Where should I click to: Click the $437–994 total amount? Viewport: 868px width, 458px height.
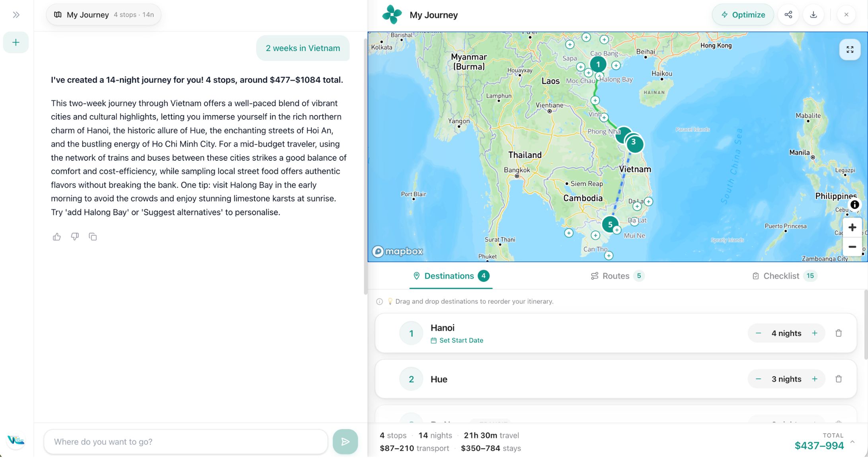819,446
